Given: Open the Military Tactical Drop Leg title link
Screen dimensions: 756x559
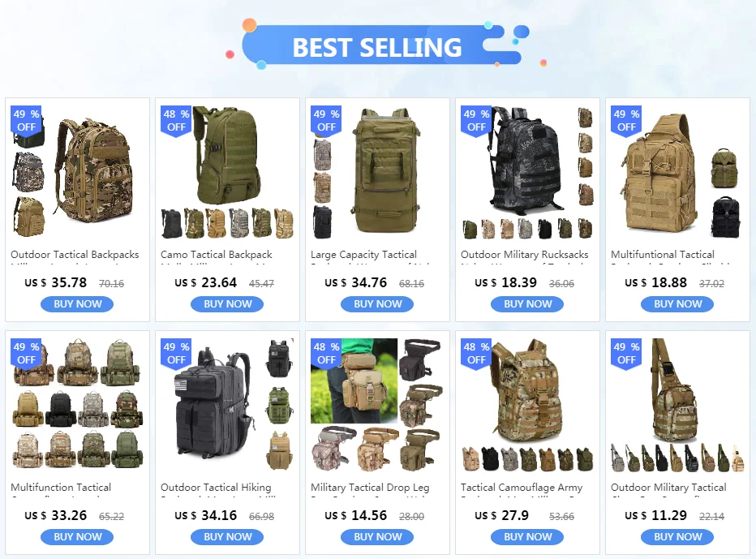Looking at the screenshot, I should click(370, 488).
